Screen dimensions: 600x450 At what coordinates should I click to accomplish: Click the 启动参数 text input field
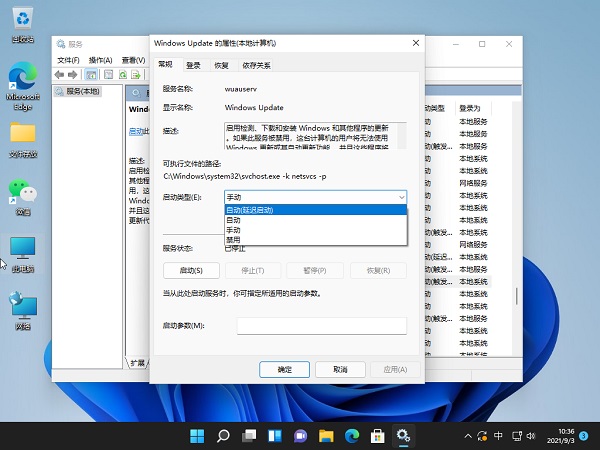tap(321, 325)
